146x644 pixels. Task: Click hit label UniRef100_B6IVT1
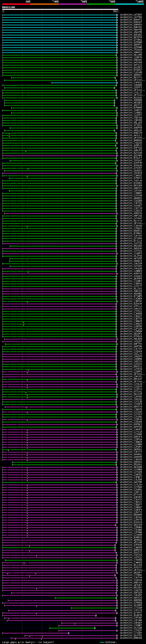click(x=131, y=77)
